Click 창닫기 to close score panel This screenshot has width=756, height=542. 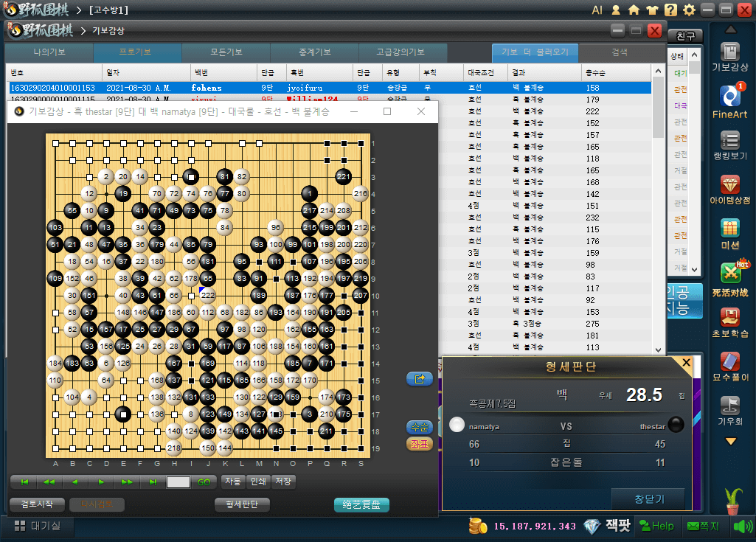point(649,499)
